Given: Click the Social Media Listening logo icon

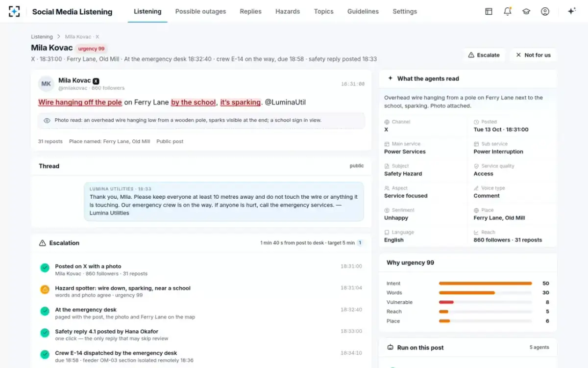Looking at the screenshot, I should pyautogui.click(x=14, y=11).
